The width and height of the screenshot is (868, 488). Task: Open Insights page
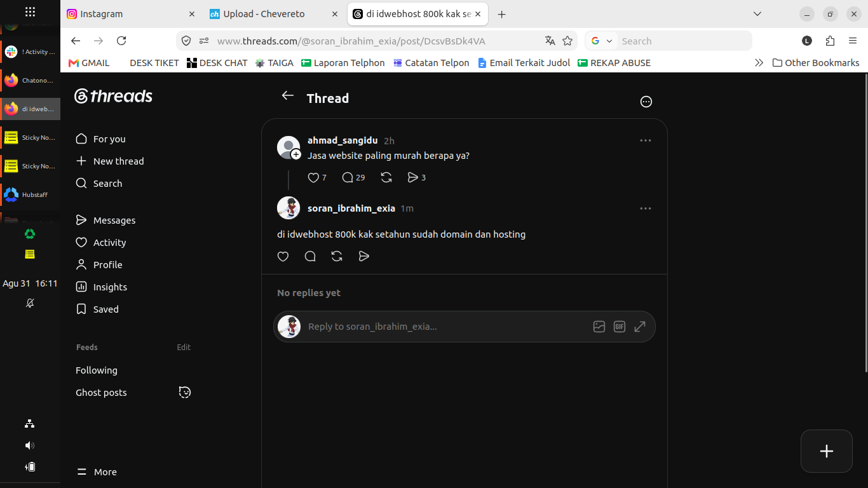point(102,287)
